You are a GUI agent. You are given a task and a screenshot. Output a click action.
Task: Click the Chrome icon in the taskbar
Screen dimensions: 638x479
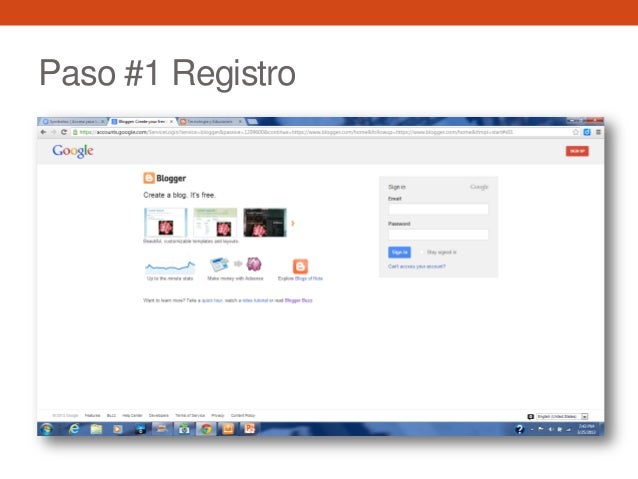tap(206, 429)
